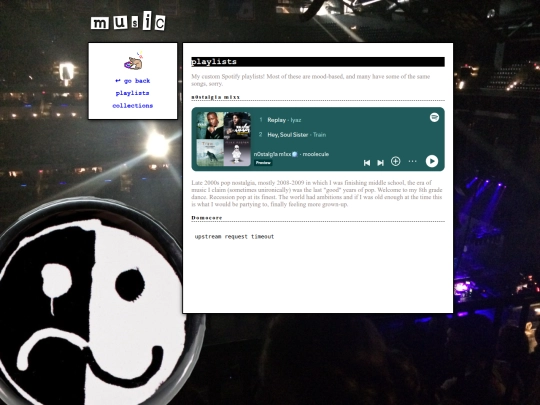Click the 'My custom Spotify playlists' intro text
The width and height of the screenshot is (540, 405).
311,80
